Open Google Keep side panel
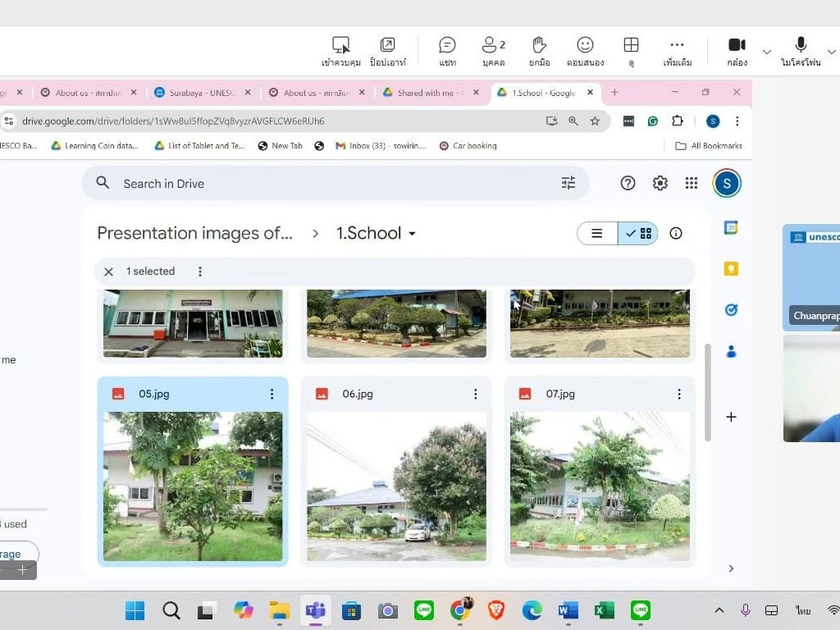Screen dimensions: 840x630 [731, 268]
